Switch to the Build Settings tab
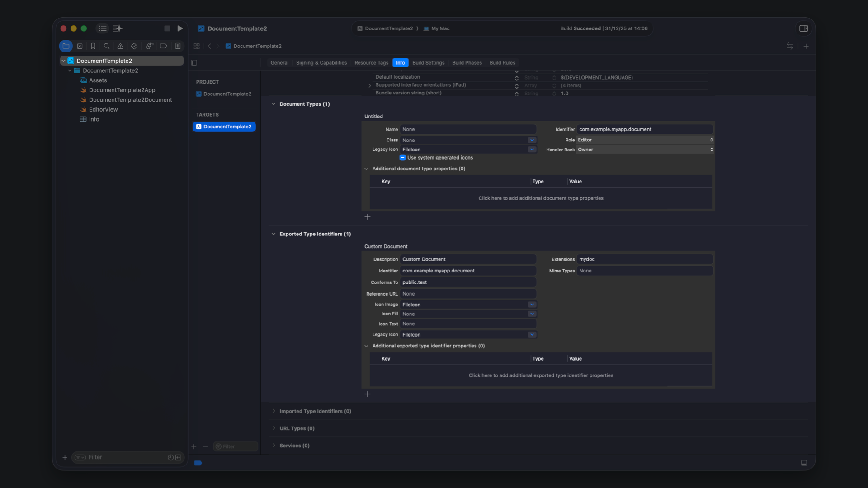Screen dimensions: 868x488 click(428, 63)
